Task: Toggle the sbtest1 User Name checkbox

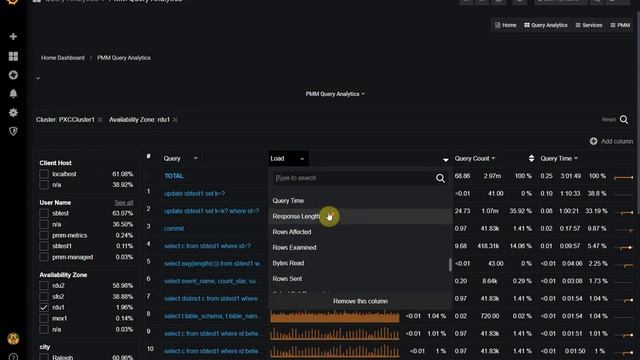Action: (44, 246)
